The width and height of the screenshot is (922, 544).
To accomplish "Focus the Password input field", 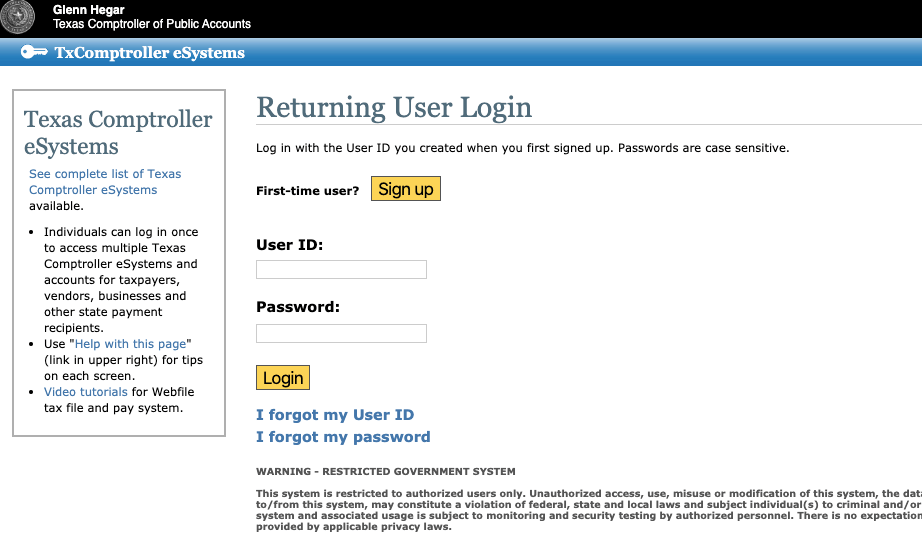I will click(x=341, y=333).
